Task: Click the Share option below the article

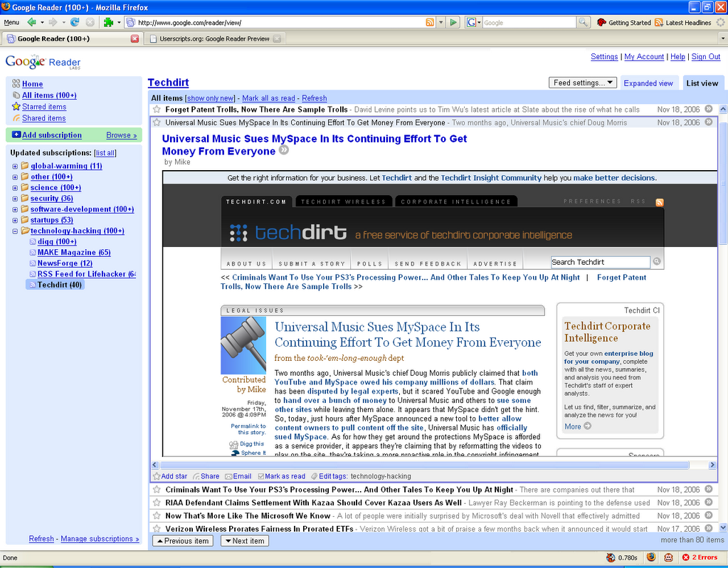Action: point(206,476)
